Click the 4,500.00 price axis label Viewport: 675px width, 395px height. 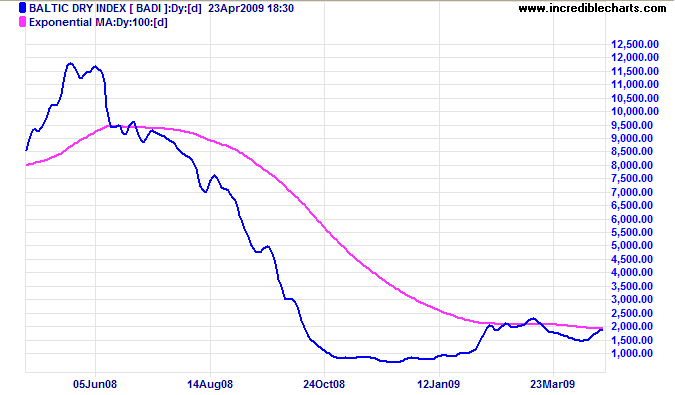[632, 259]
